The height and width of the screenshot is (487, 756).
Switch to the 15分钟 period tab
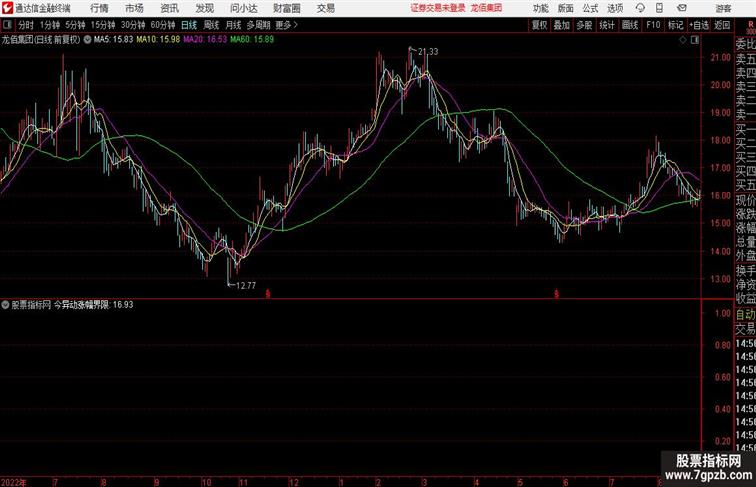pos(103,25)
